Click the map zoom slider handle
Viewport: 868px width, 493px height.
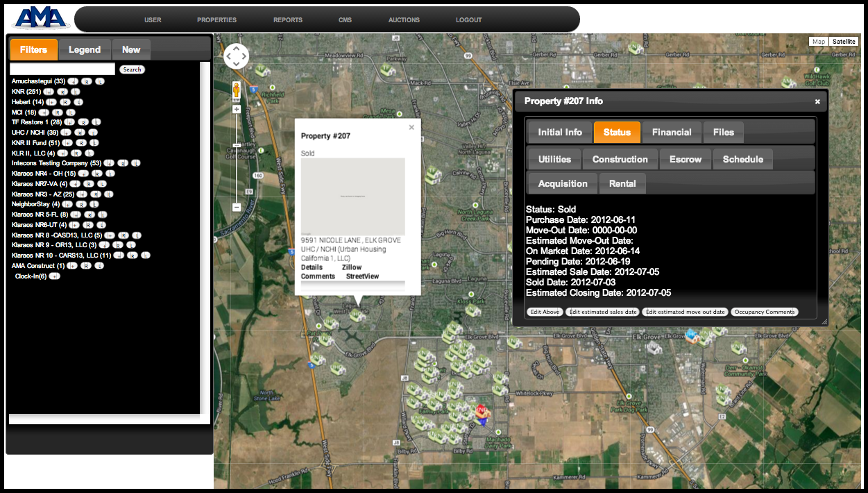(x=236, y=145)
